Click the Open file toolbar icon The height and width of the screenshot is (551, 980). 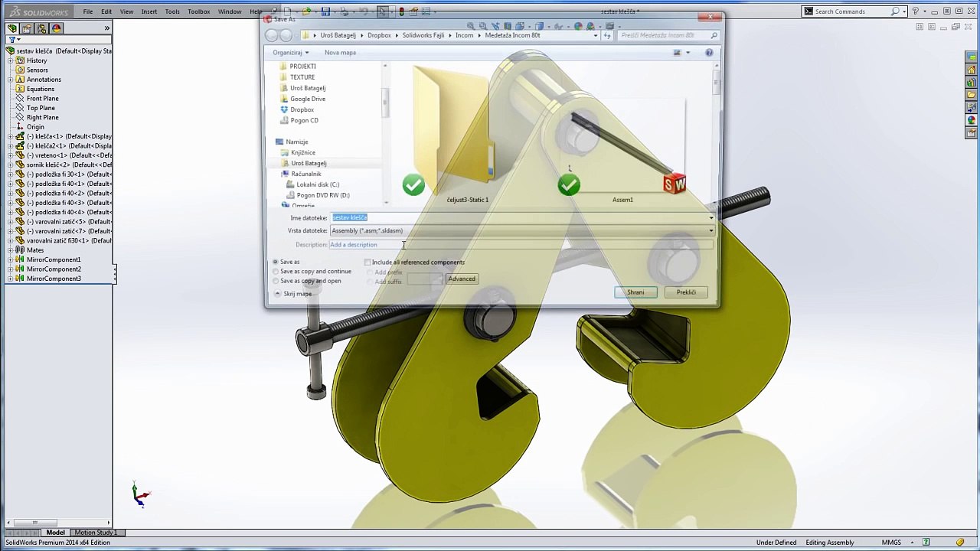(307, 11)
